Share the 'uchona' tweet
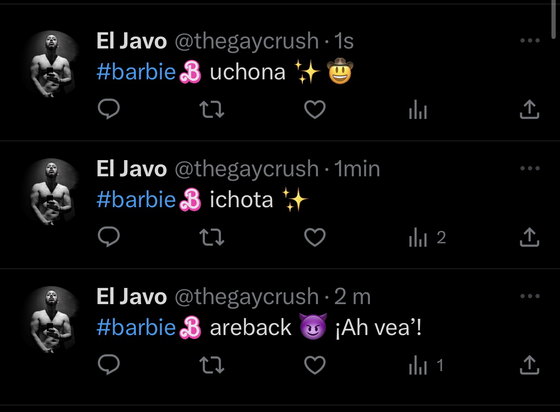The width and height of the screenshot is (560, 412). (x=529, y=109)
